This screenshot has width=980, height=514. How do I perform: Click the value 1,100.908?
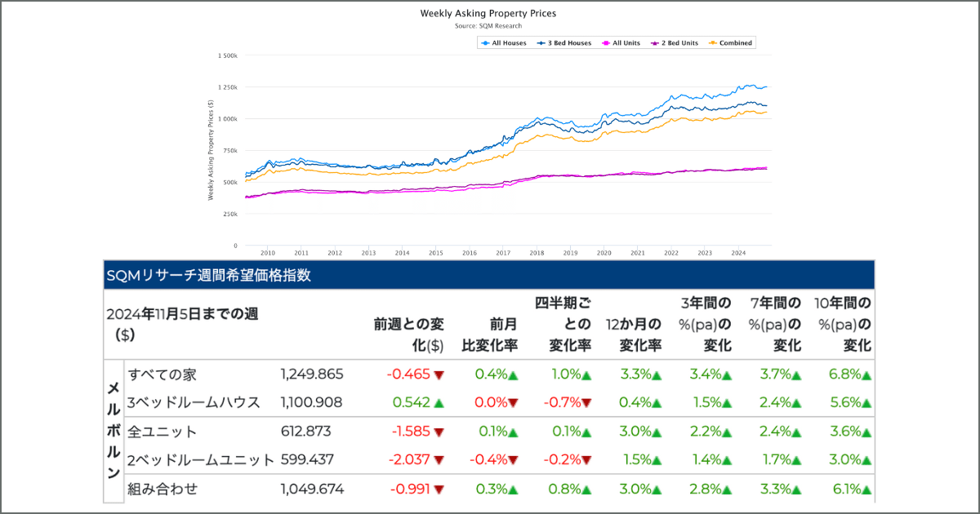(312, 402)
